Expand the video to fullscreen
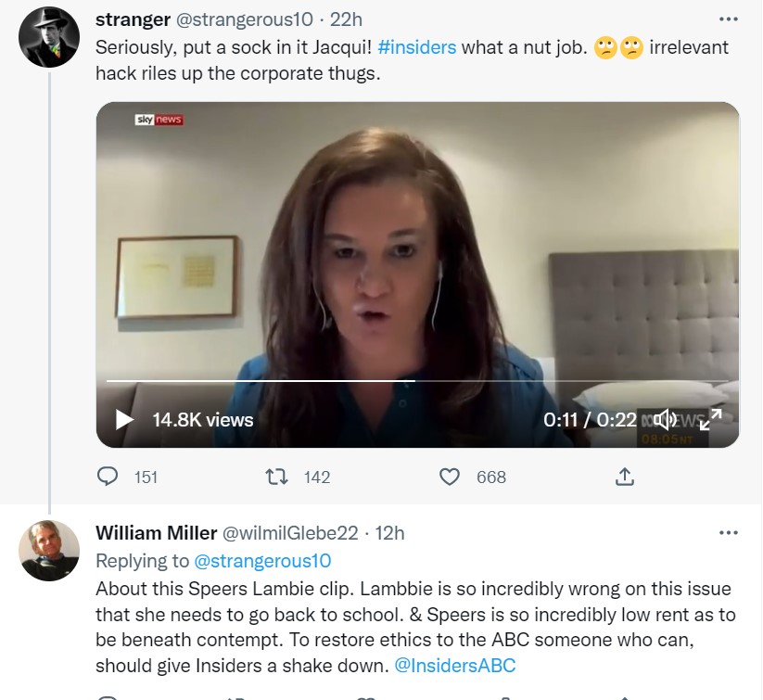The height and width of the screenshot is (700, 763). (x=710, y=420)
